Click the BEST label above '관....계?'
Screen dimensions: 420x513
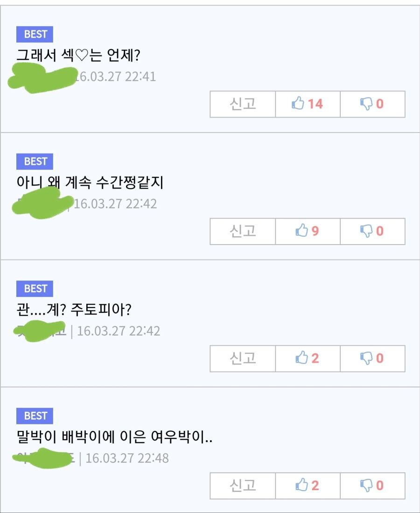pos(35,288)
